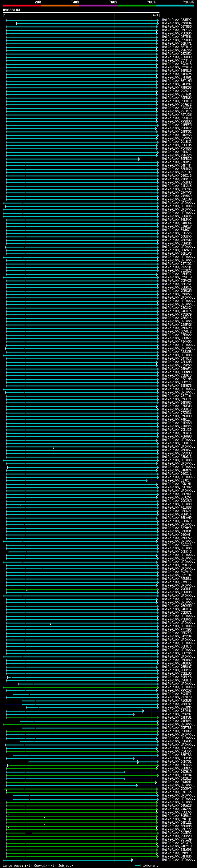The width and height of the screenshot is (197, 868).
Task: Select the UniRef100_O50003 label
Action: click(x=176, y=138)
